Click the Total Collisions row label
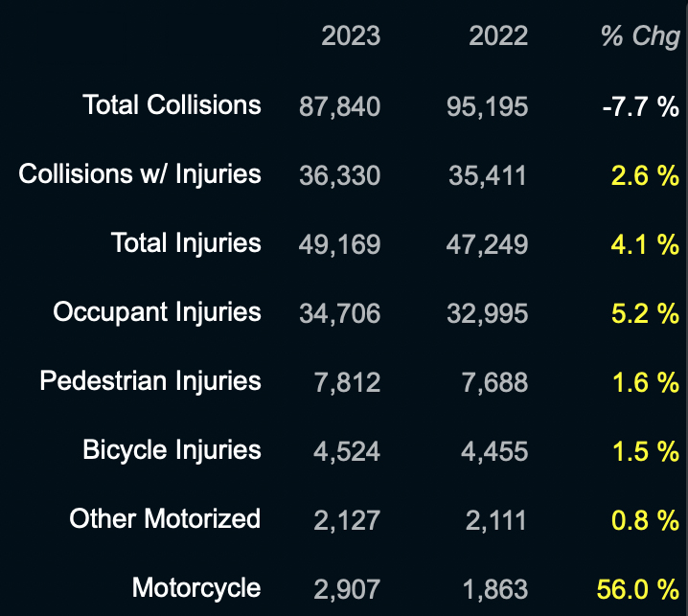 tap(172, 104)
